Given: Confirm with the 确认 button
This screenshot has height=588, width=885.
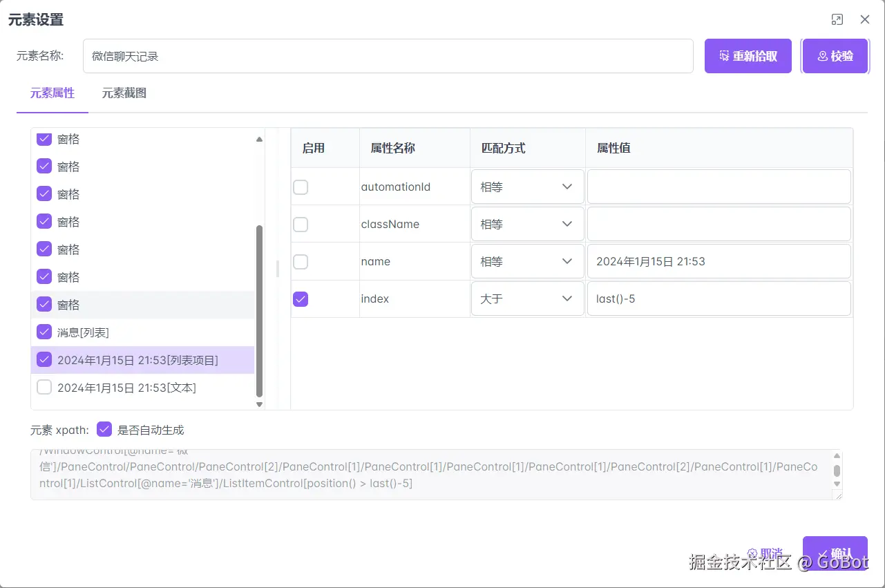Looking at the screenshot, I should coord(835,553).
